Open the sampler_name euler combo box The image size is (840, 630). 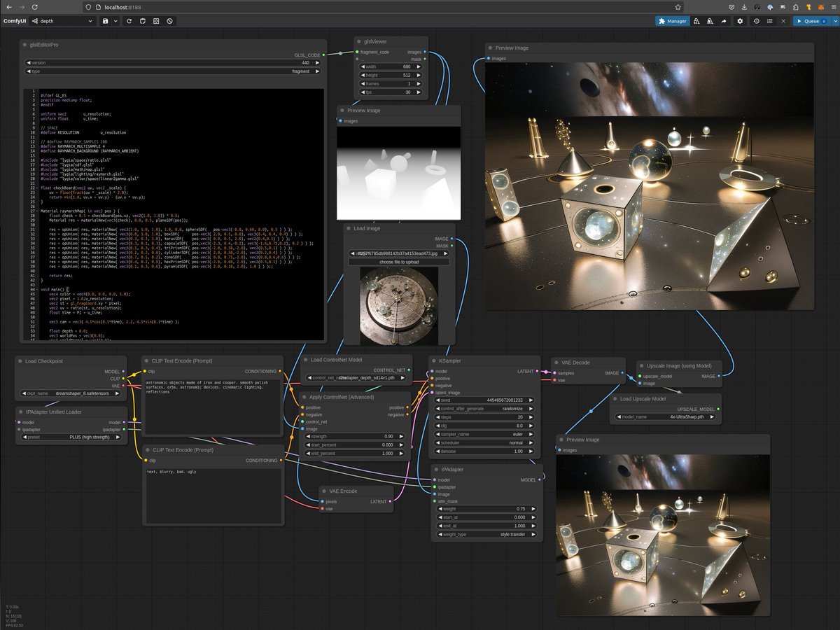click(x=484, y=433)
